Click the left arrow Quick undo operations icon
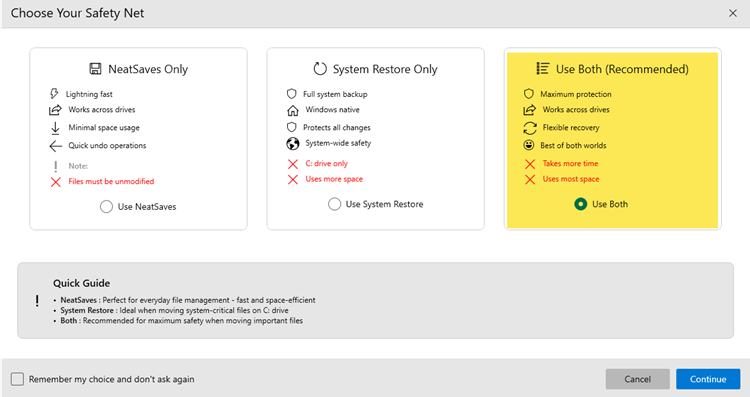Viewport: 750px width, 397px height. pos(55,146)
